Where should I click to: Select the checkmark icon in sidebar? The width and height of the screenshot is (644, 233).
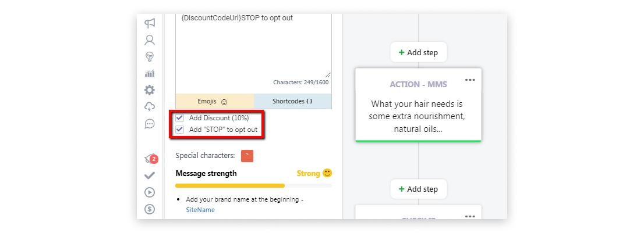click(150, 175)
